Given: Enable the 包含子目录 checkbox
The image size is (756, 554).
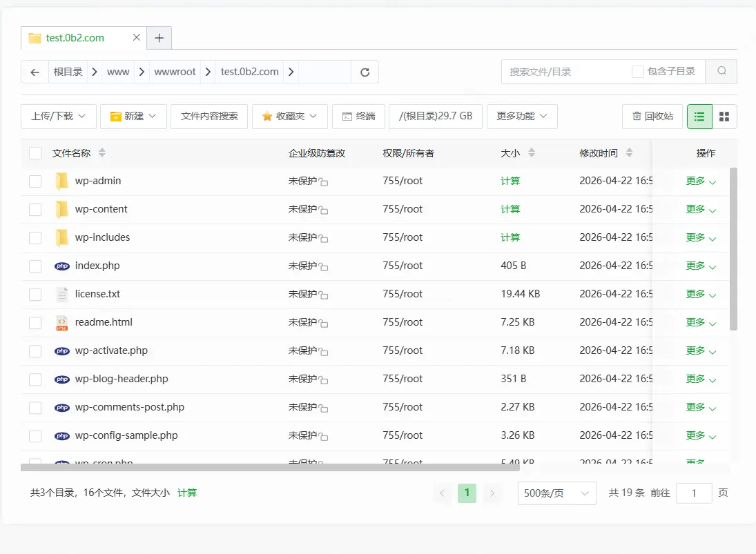Looking at the screenshot, I should tap(637, 72).
